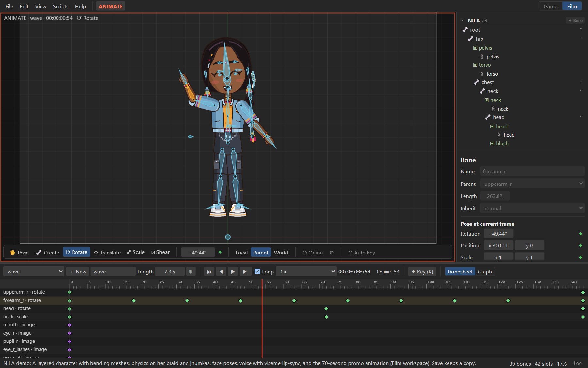This screenshot has width=588, height=368.
Task: Play the wave animation
Action: coord(233,272)
